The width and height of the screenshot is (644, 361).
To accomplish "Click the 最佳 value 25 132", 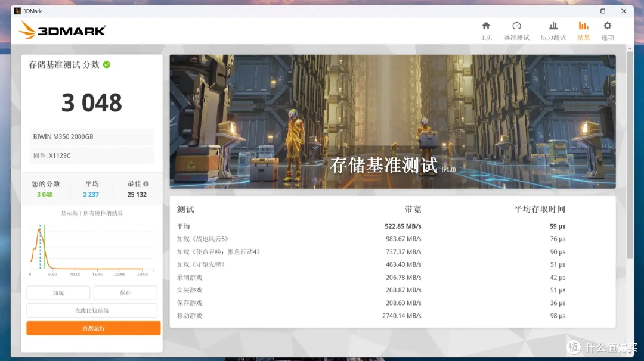I will pyautogui.click(x=137, y=194).
